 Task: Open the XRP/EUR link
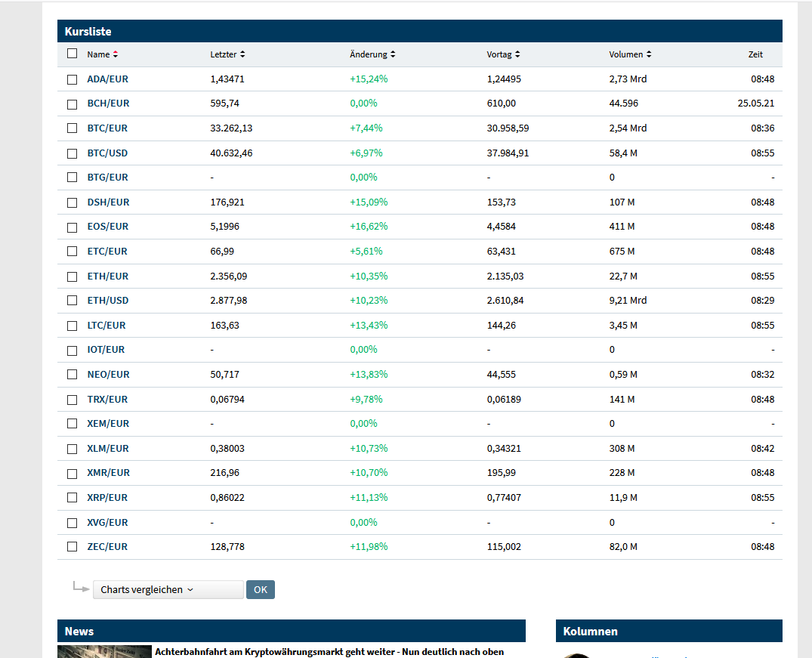pyautogui.click(x=107, y=498)
